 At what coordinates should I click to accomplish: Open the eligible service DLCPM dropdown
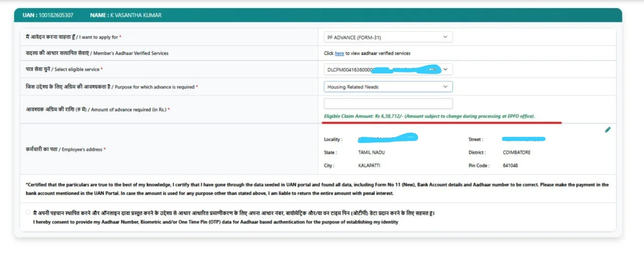[x=388, y=70]
